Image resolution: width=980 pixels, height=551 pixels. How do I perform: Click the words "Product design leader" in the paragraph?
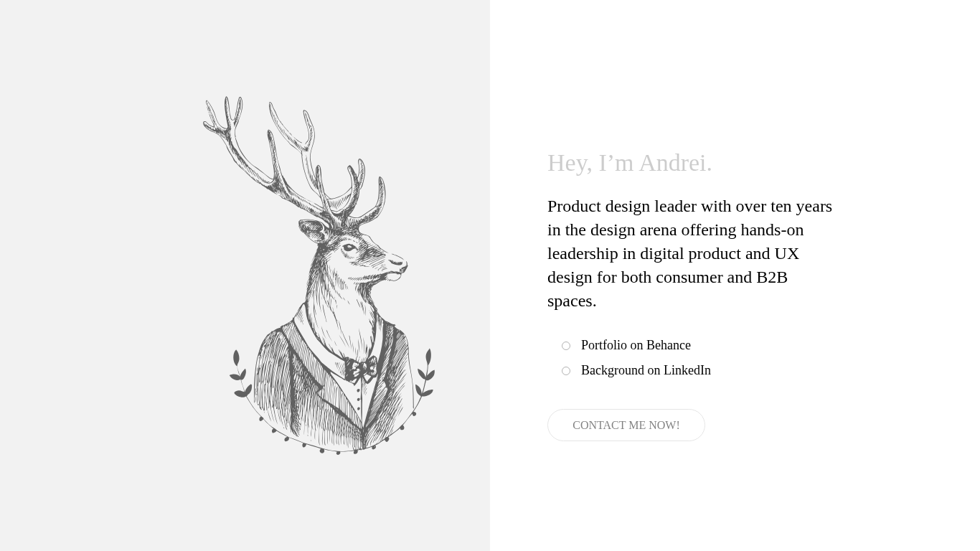[622, 206]
